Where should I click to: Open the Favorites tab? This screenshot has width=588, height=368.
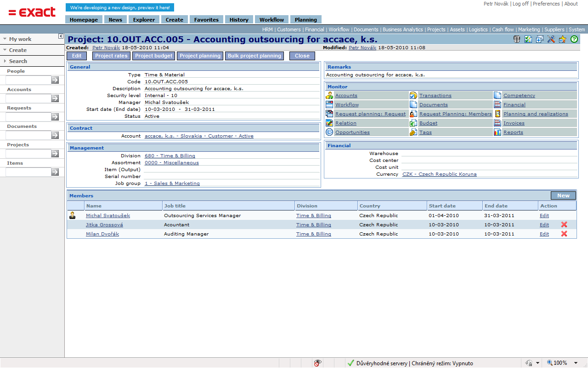(x=206, y=20)
